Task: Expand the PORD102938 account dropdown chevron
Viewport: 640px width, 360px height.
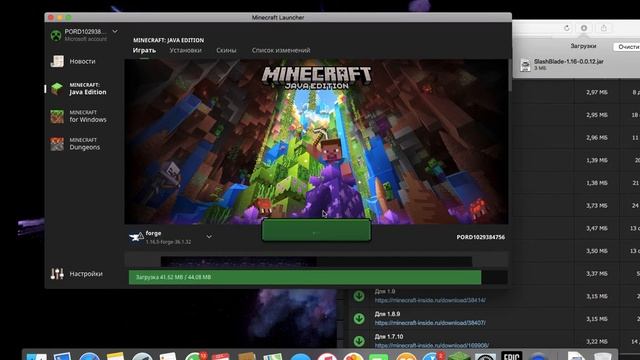Action: tap(115, 31)
